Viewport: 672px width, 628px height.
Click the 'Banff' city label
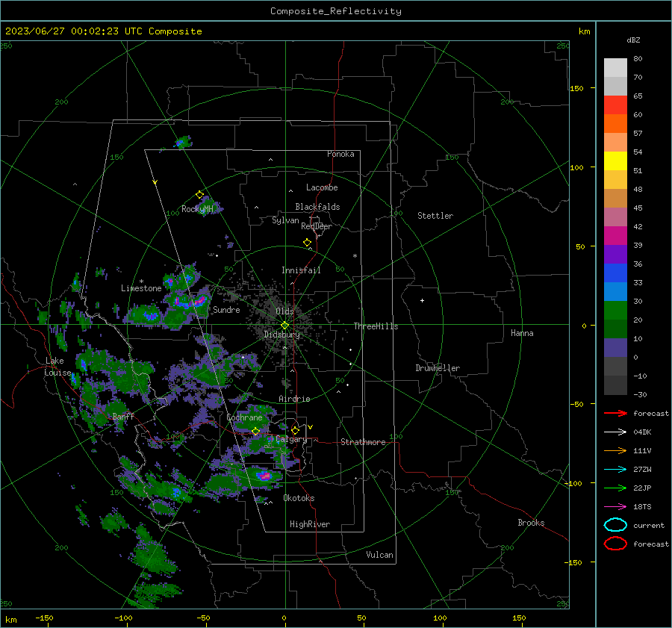[123, 416]
